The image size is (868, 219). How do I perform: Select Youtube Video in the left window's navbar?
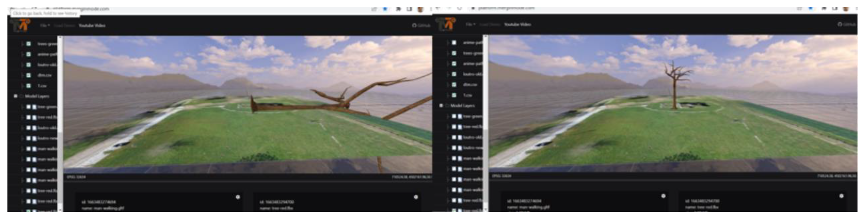click(92, 26)
